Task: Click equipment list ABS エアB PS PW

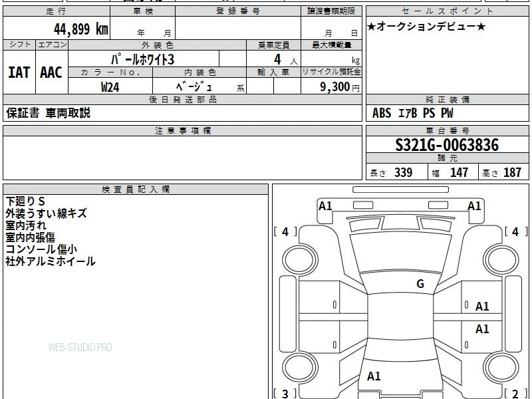Action: pyautogui.click(x=412, y=113)
